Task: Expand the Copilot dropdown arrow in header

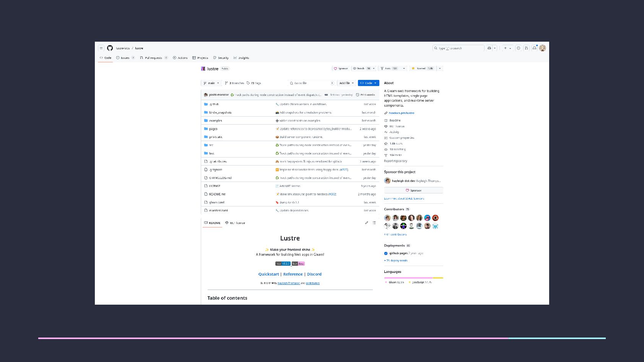Action: tap(495, 48)
